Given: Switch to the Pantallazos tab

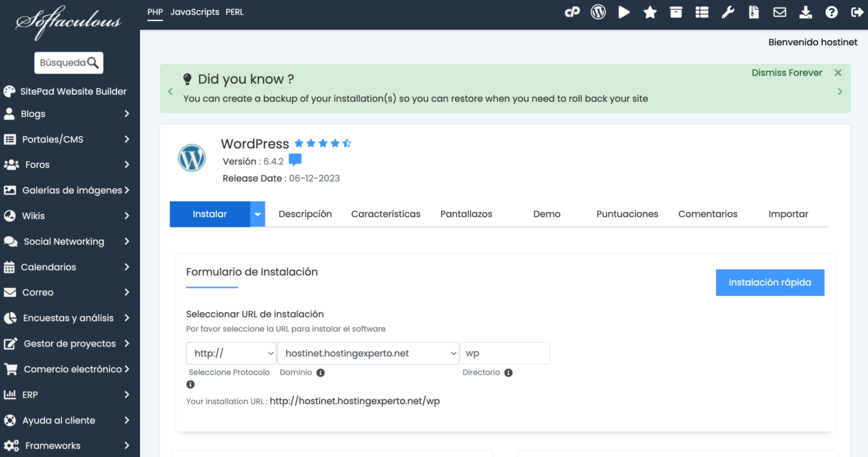Looking at the screenshot, I should (x=466, y=214).
